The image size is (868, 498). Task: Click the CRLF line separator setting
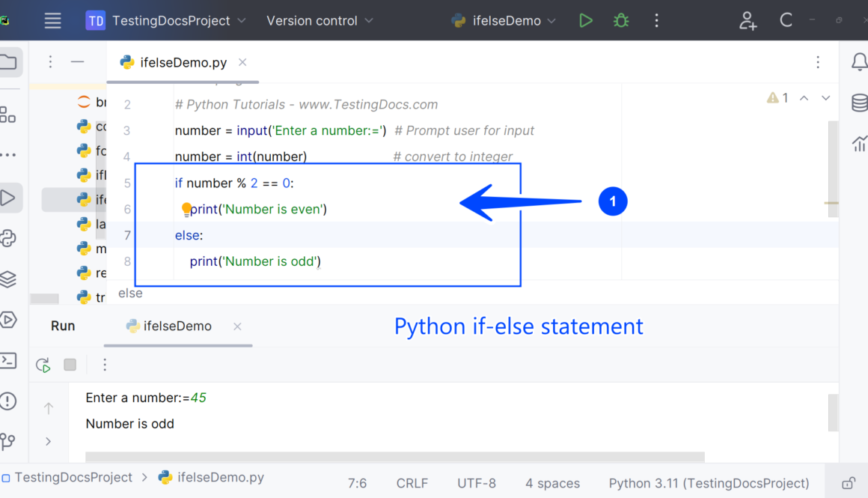coord(412,483)
